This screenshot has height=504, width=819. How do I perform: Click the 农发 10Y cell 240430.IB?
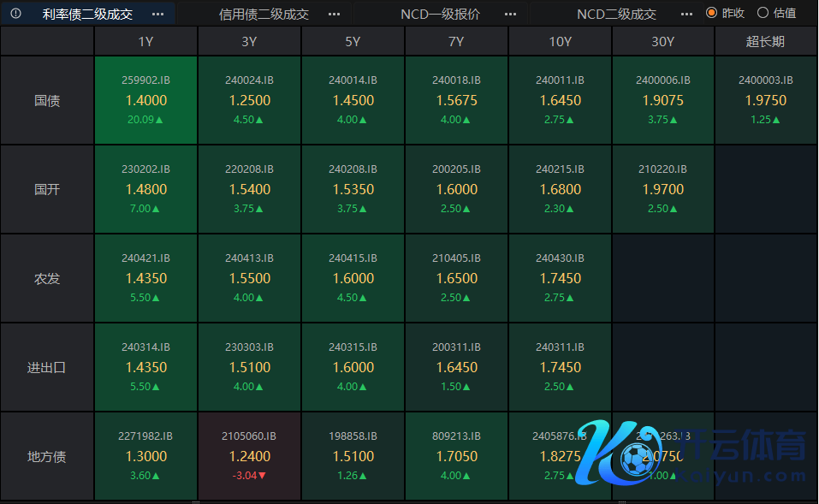pos(560,278)
